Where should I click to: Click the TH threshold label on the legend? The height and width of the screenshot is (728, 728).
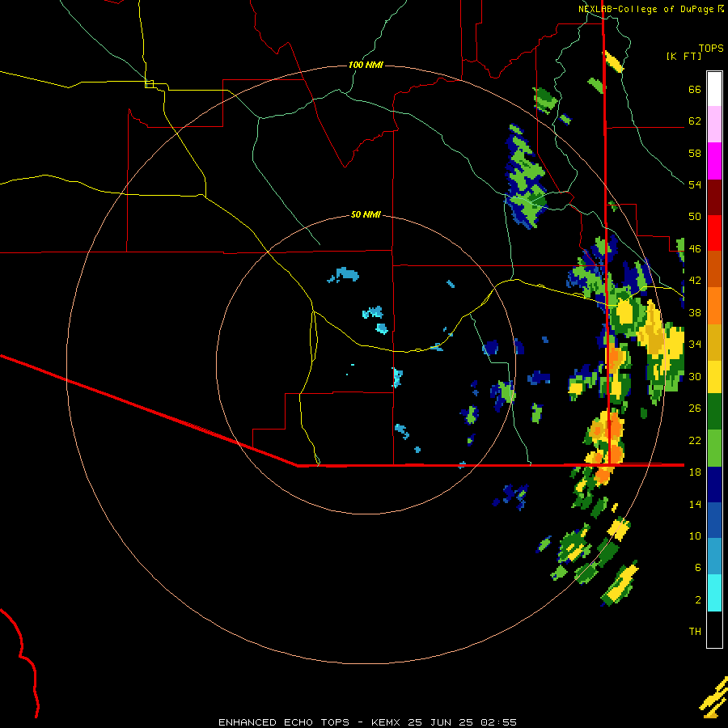[695, 632]
